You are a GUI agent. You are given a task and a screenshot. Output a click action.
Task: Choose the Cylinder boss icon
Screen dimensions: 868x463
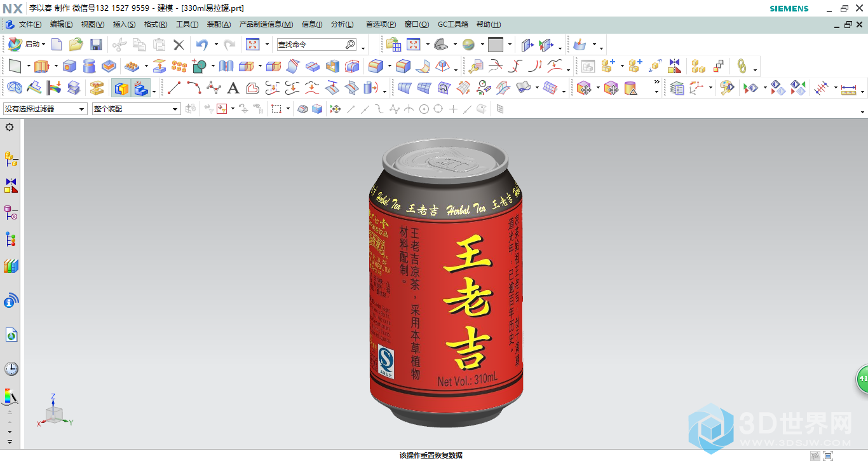coord(89,66)
